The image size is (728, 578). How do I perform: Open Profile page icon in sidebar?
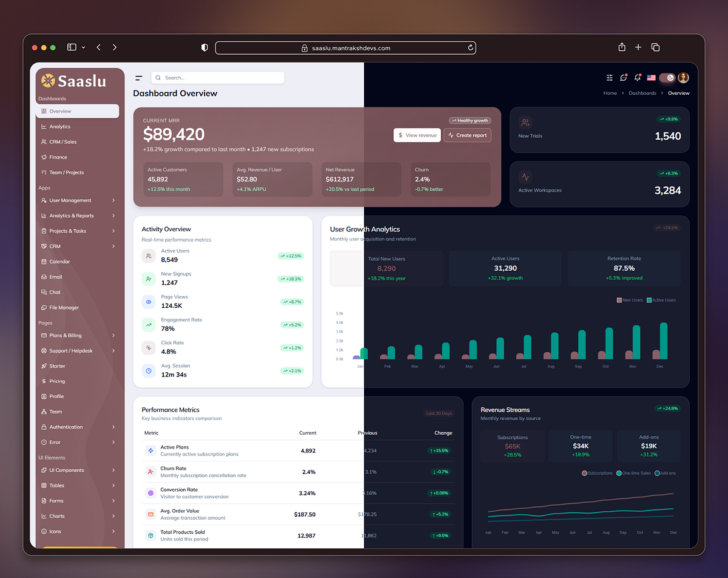44,396
